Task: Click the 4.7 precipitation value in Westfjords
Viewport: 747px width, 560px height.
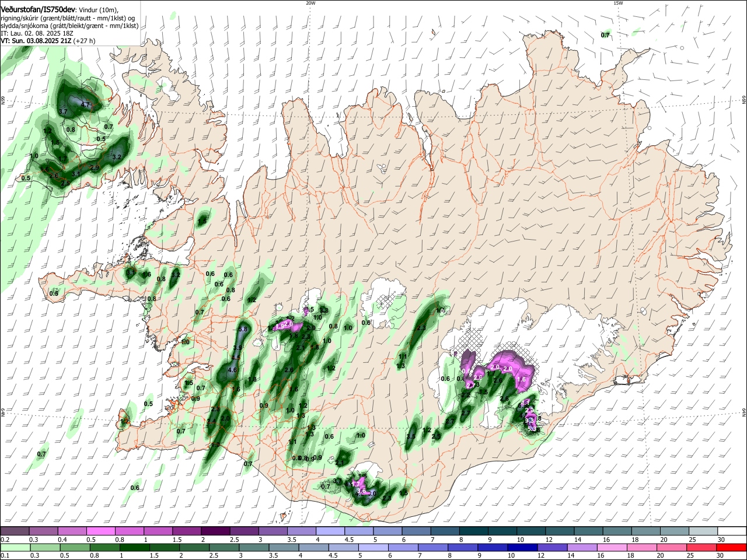Action: tap(85, 105)
